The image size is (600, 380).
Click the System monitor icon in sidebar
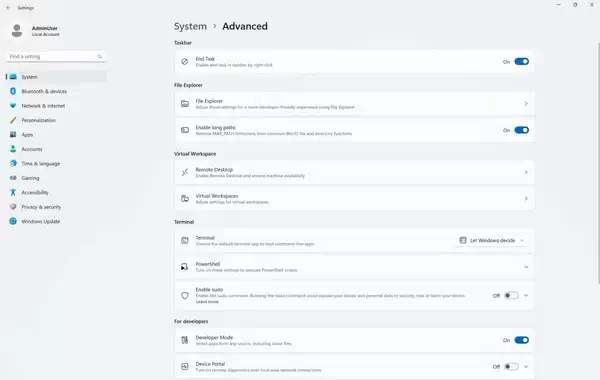[x=13, y=77]
